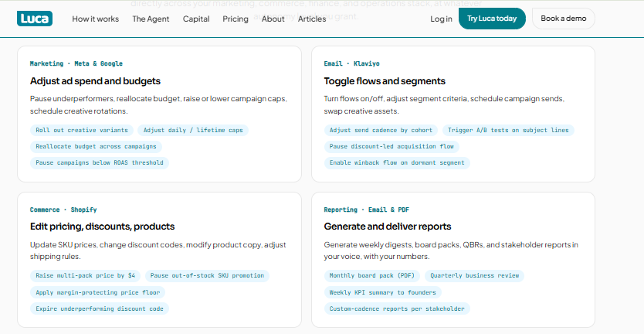Select the Commerce · Shopify label
Image resolution: width=644 pixels, height=334 pixels.
63,210
